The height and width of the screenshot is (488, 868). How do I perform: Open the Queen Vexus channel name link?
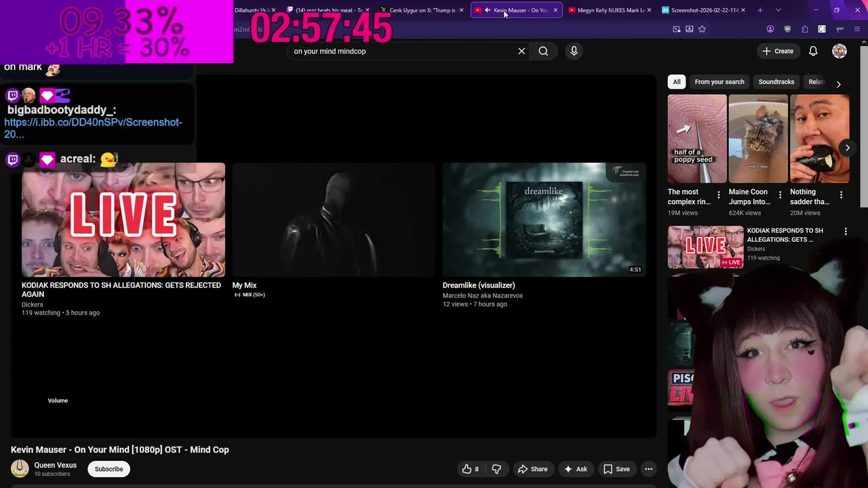56,465
